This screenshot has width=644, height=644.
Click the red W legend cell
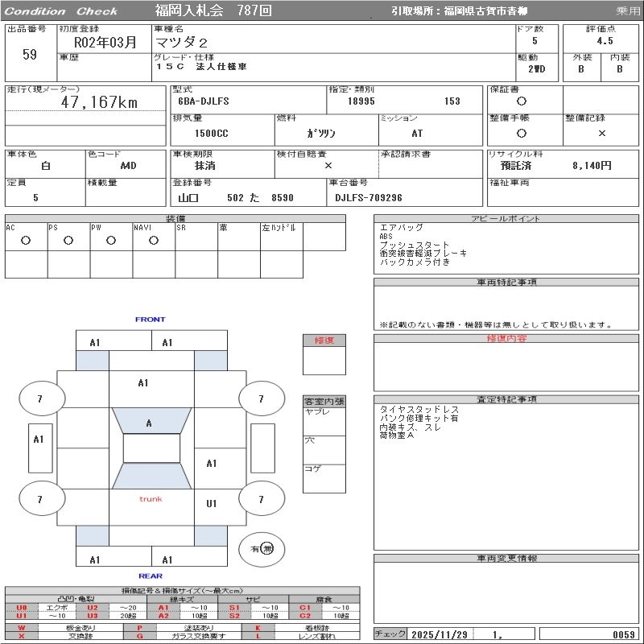pyautogui.click(x=21, y=627)
